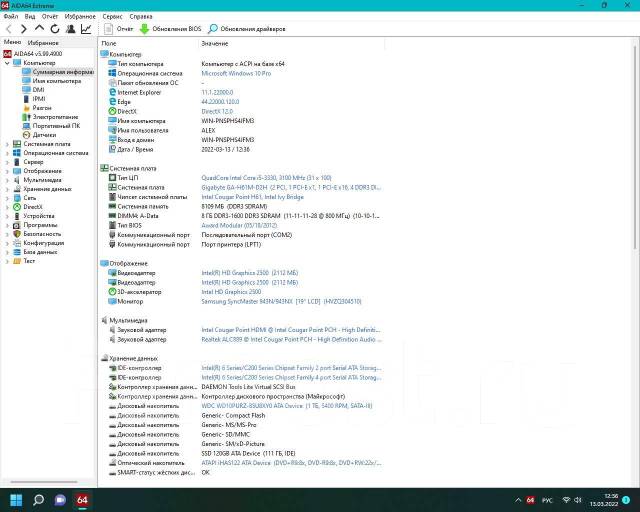
Task: Open the Отчёт menu
Action: click(x=50, y=16)
